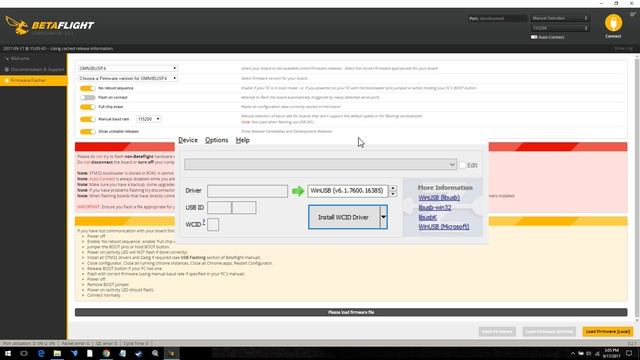Click the WCID checkbox in Zadig
The height and width of the screenshot is (360, 640).
213,224
